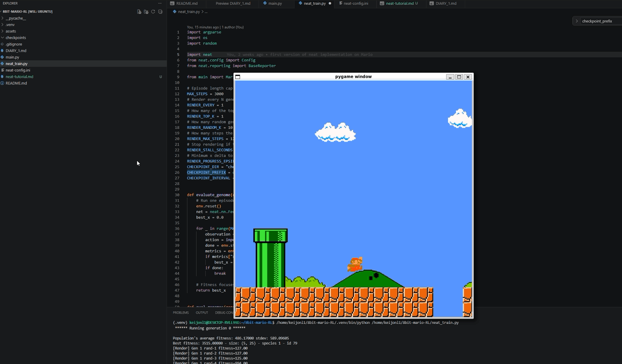
Task: Toggle replace in the find widget
Action: tap(577, 21)
